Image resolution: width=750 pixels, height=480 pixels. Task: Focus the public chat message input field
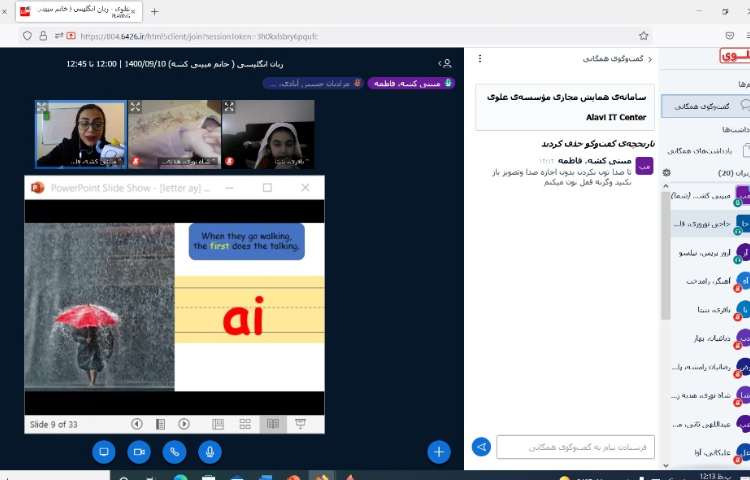tap(575, 447)
